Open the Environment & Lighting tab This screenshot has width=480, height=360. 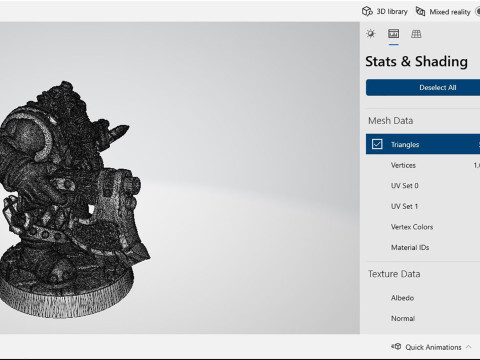(x=371, y=34)
